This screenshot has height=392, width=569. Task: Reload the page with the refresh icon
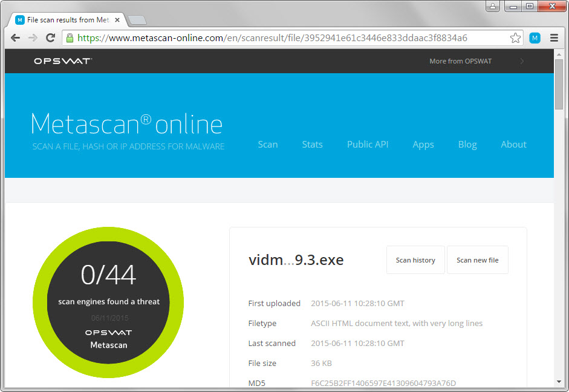pos(50,38)
